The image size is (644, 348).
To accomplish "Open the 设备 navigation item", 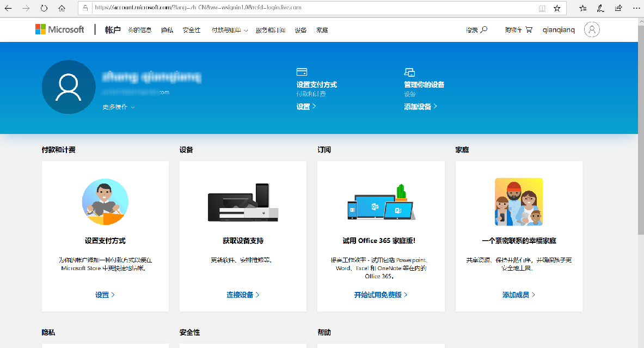I will coord(300,30).
